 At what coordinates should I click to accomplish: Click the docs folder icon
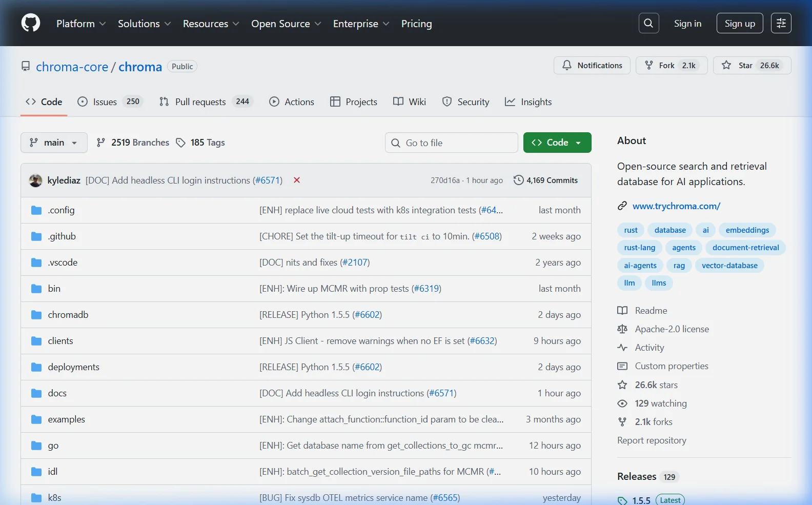pyautogui.click(x=36, y=393)
